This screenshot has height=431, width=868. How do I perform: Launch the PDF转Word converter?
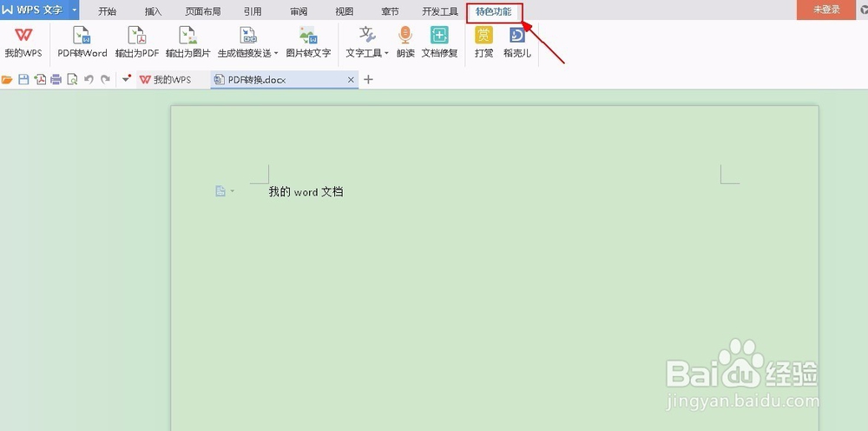tap(82, 42)
